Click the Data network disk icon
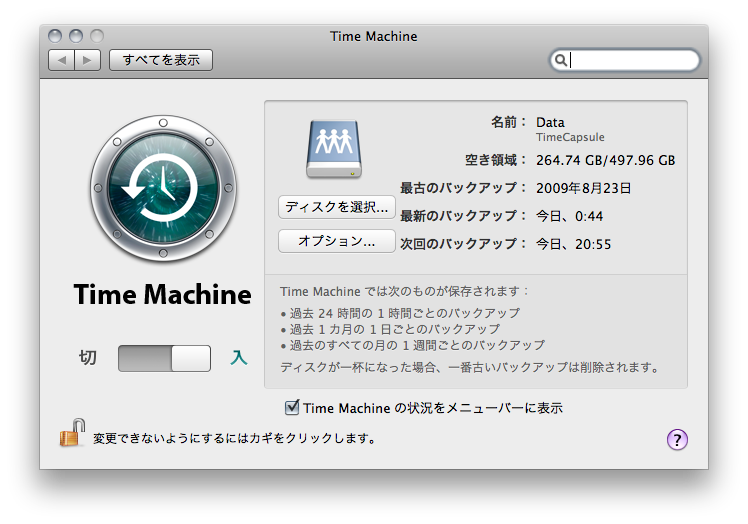The image size is (748, 524). [334, 149]
